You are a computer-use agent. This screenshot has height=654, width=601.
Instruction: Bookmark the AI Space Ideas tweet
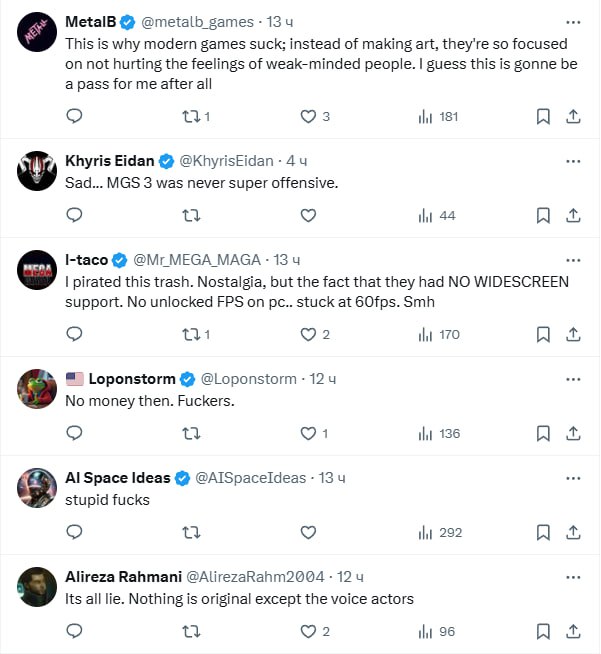coord(543,532)
